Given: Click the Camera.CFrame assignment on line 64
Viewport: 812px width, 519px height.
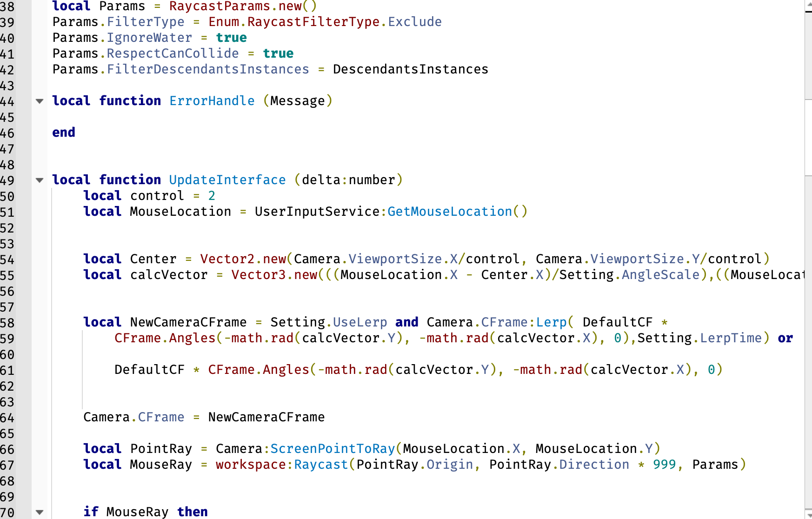Looking at the screenshot, I should [135, 417].
